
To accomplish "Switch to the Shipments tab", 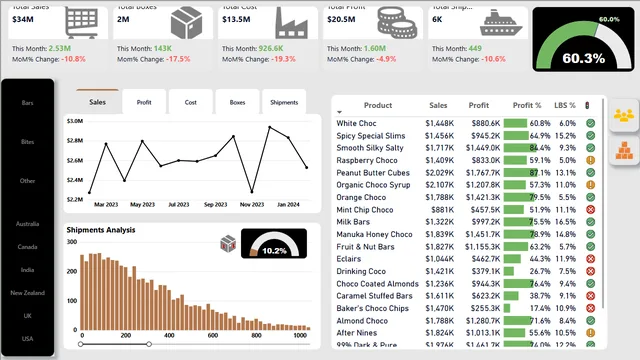I will [x=284, y=102].
